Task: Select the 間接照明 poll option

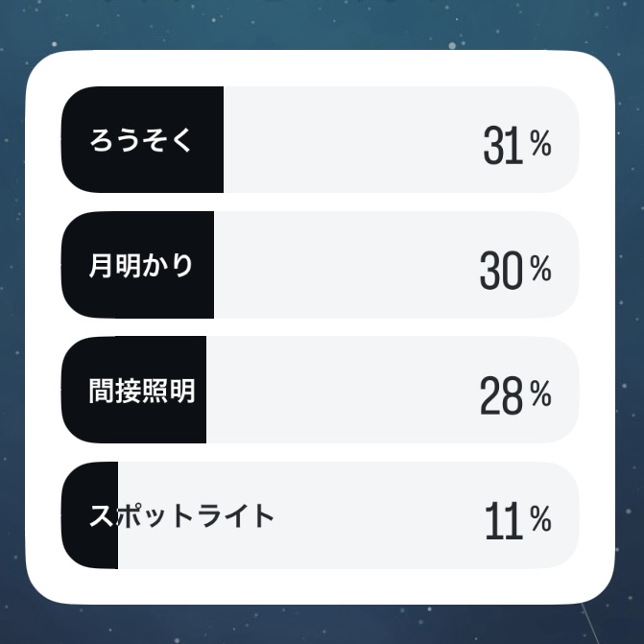Action: 320,390
